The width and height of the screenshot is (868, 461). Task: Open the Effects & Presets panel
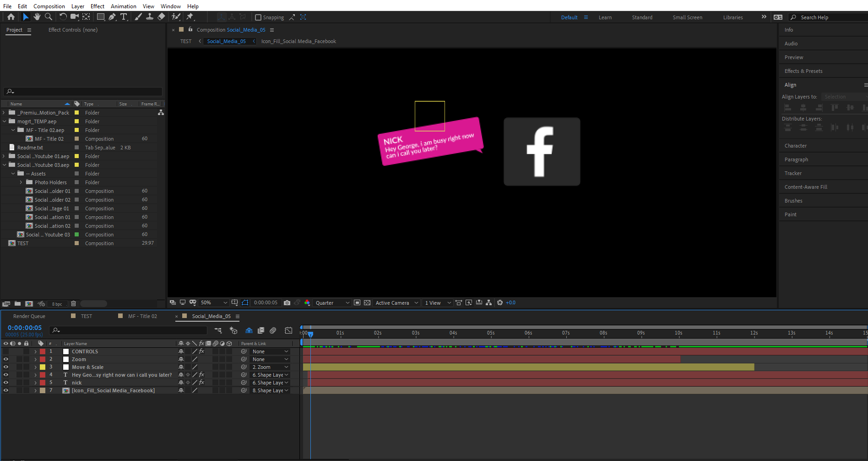click(803, 71)
